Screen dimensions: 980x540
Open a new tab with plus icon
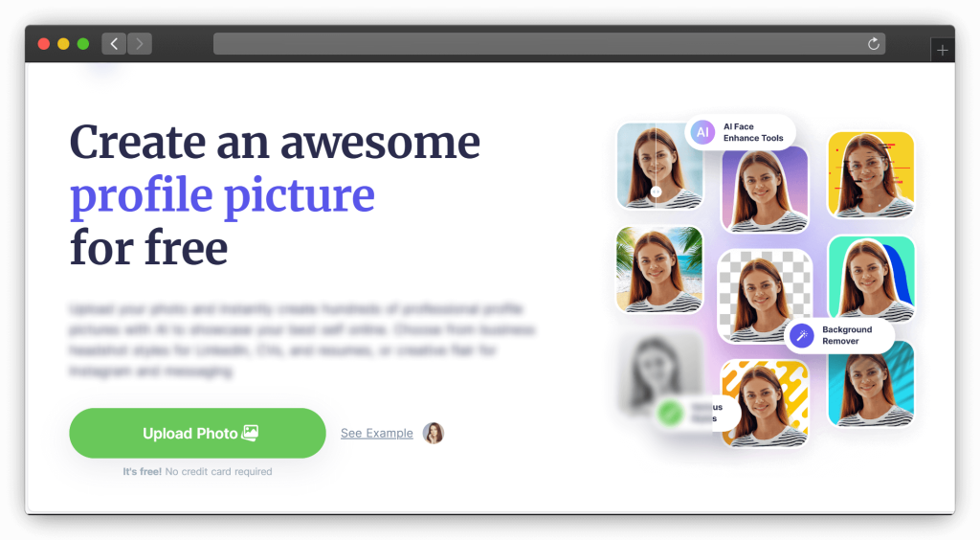[x=943, y=51]
